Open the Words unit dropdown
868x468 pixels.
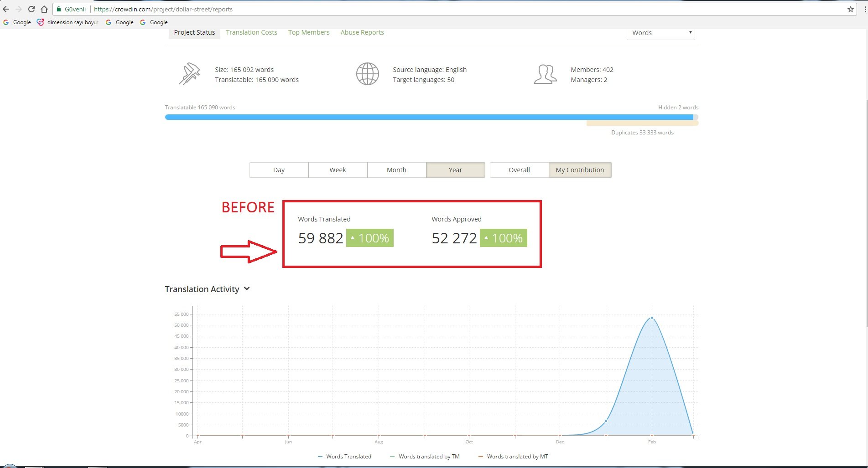click(x=661, y=33)
